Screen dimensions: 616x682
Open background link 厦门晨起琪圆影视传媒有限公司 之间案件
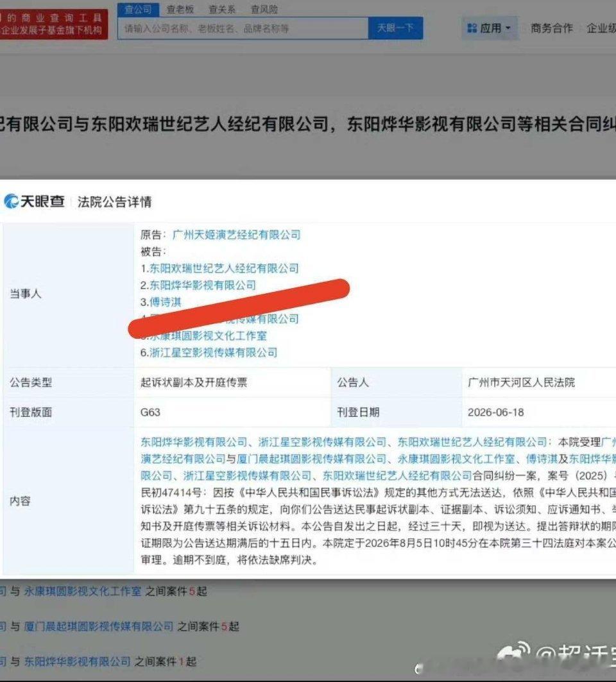coord(99,627)
